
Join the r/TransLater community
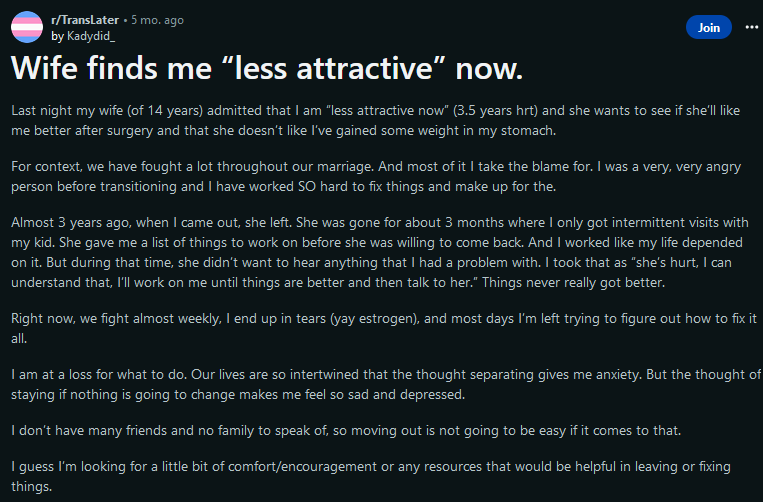point(709,28)
